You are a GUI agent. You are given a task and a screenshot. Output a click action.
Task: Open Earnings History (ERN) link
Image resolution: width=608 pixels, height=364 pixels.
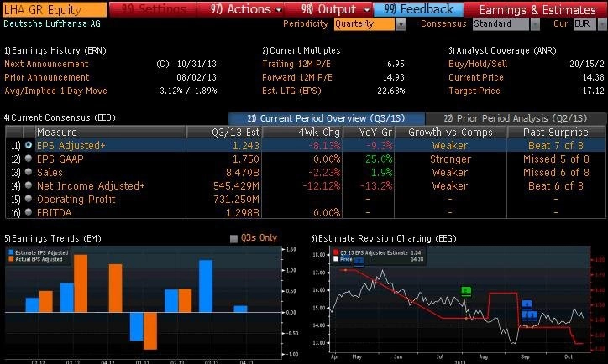coord(55,50)
